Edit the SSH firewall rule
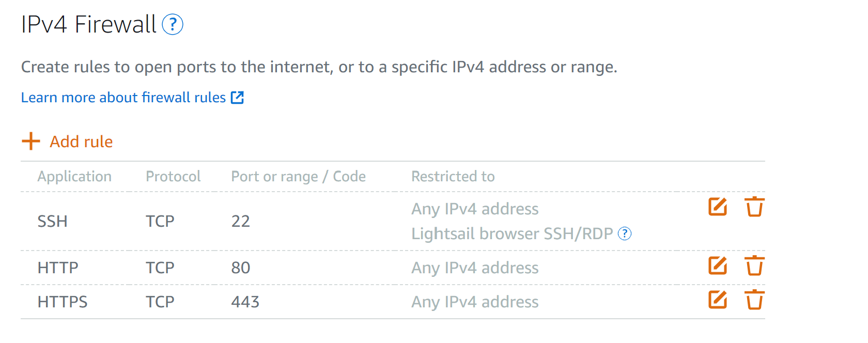 coord(717,207)
